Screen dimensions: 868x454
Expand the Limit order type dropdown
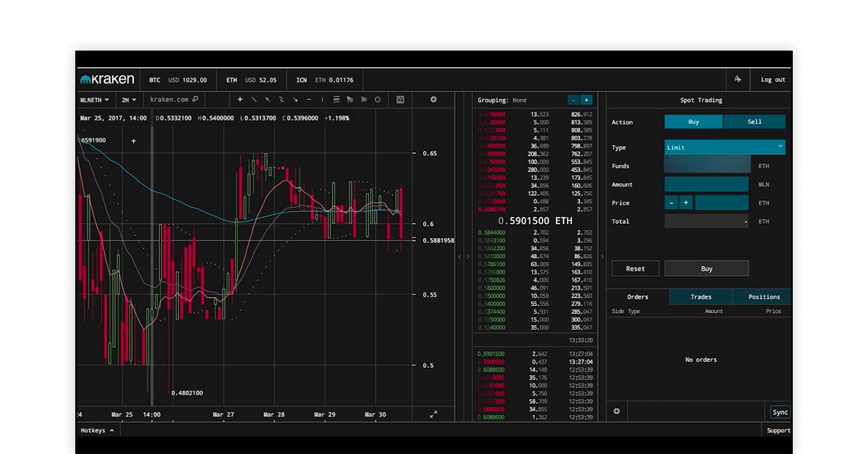[724, 147]
